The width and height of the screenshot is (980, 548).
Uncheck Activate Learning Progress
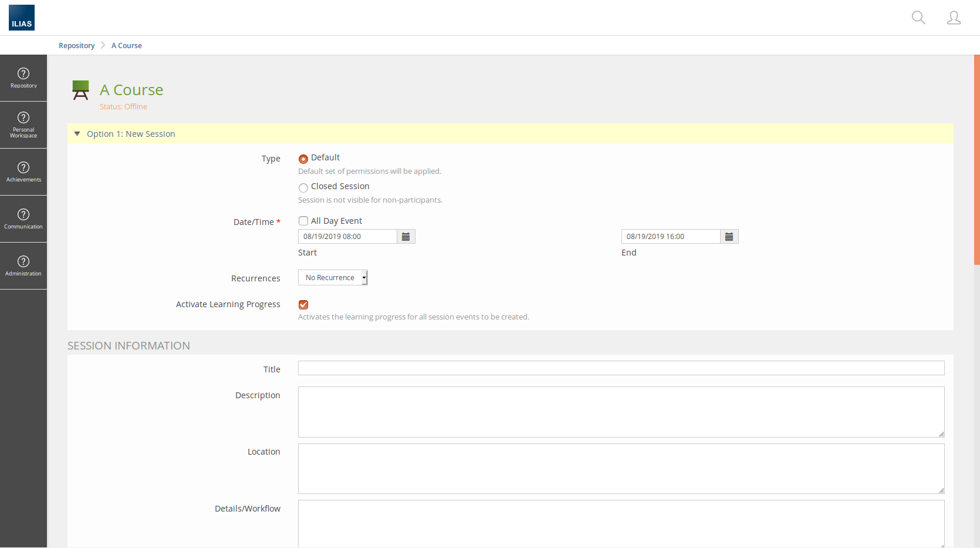(x=303, y=305)
